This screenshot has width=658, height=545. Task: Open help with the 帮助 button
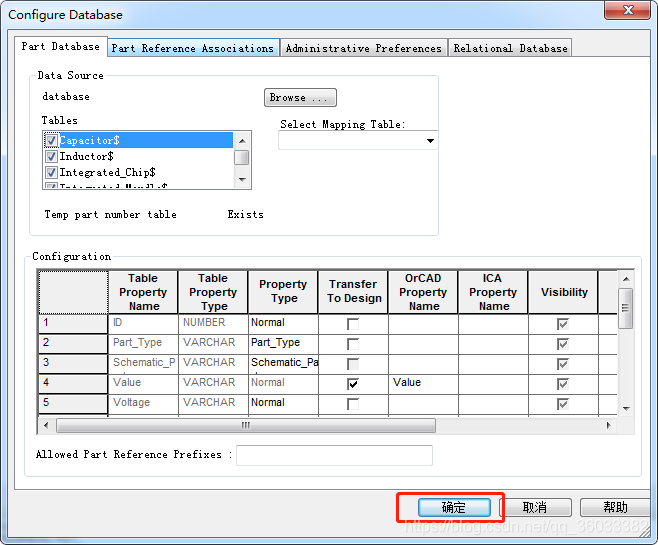tap(616, 508)
